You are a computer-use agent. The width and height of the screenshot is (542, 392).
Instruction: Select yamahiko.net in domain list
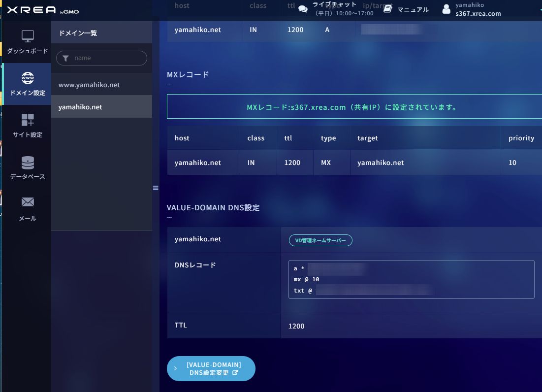pyautogui.click(x=80, y=107)
